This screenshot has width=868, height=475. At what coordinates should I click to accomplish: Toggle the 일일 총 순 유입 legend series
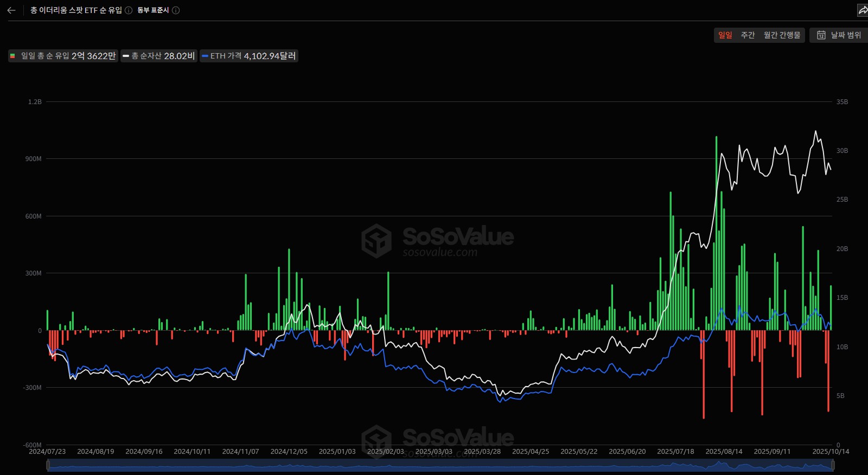(x=63, y=56)
